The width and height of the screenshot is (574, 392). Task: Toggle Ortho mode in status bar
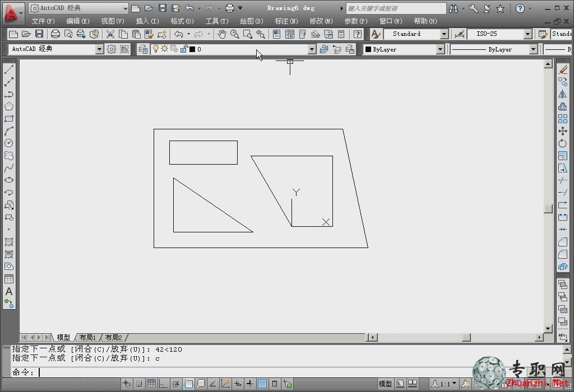pos(163,384)
